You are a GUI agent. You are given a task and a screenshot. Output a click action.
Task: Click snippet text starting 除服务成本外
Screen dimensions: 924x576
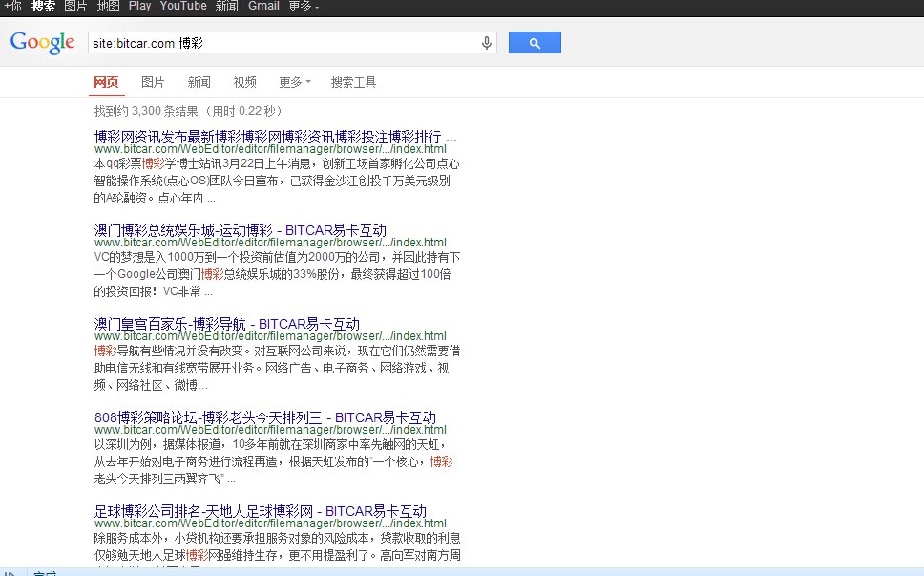pos(277,548)
